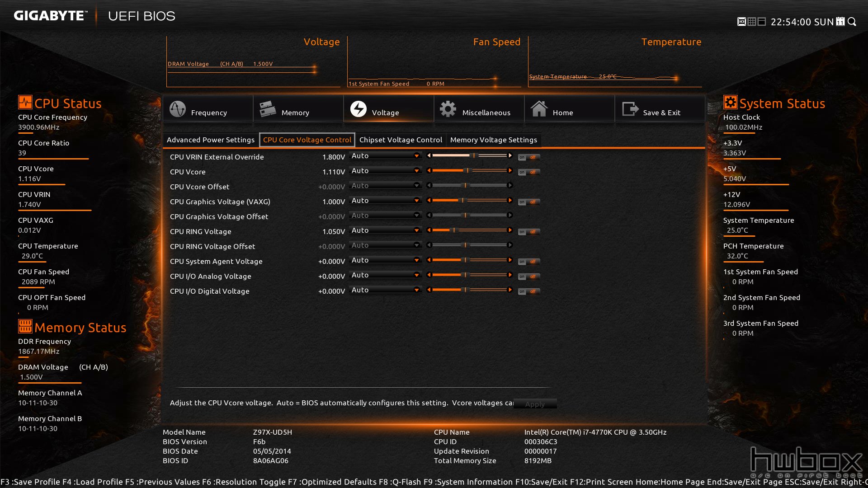The image size is (868, 488).
Task: Decrease CPU Graphics Voltage (VAXG) with left arrow
Action: click(429, 200)
